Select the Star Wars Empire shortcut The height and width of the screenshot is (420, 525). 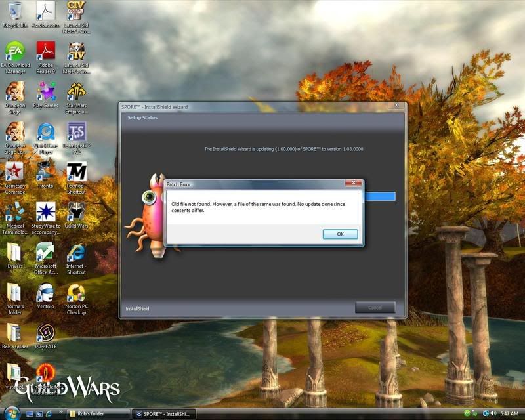pyautogui.click(x=76, y=98)
